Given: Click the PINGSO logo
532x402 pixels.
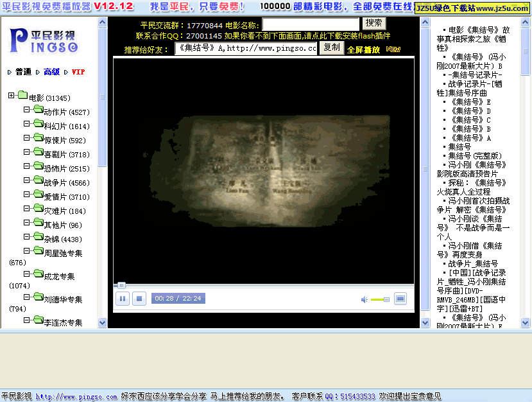Looking at the screenshot, I should coord(44,42).
